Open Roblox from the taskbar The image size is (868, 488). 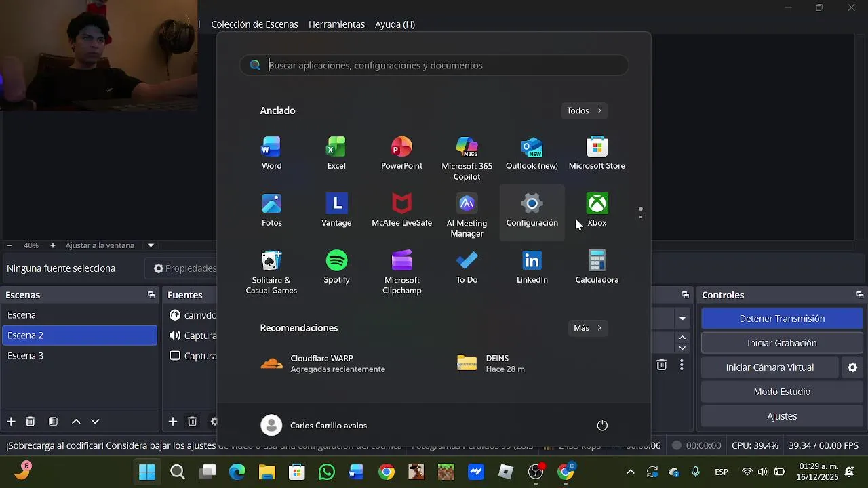[x=506, y=472]
